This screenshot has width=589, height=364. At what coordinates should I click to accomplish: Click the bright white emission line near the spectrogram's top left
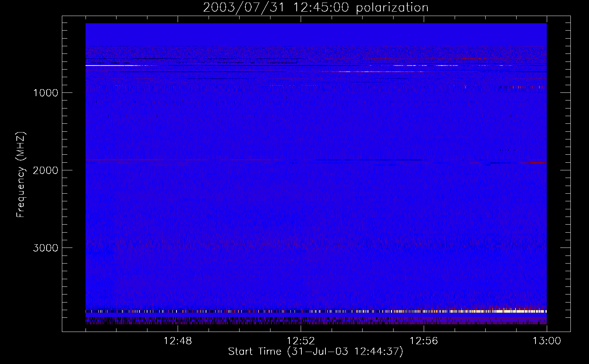109,66
